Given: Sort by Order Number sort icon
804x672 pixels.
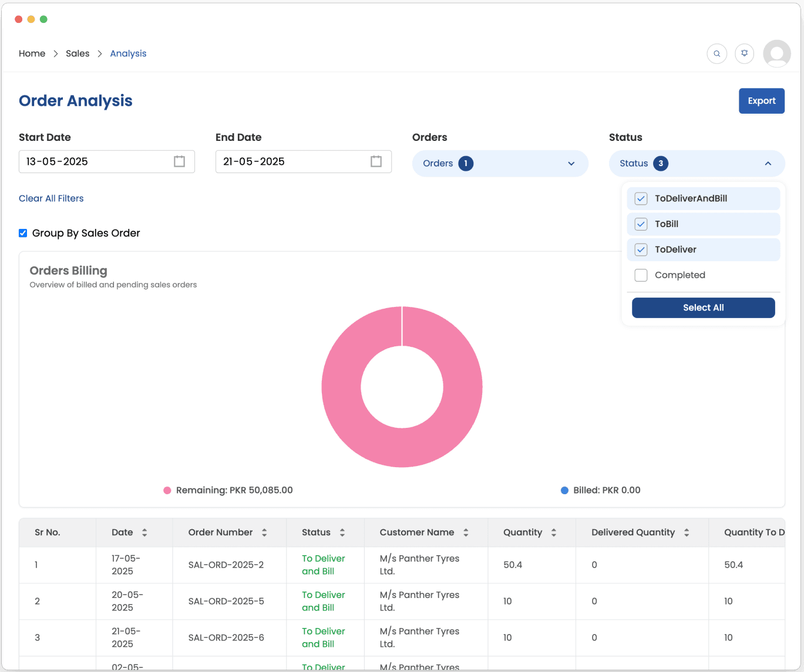Looking at the screenshot, I should (264, 532).
